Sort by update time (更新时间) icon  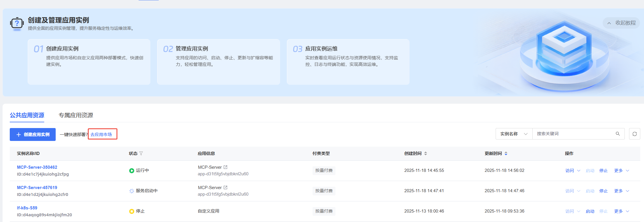coord(506,154)
